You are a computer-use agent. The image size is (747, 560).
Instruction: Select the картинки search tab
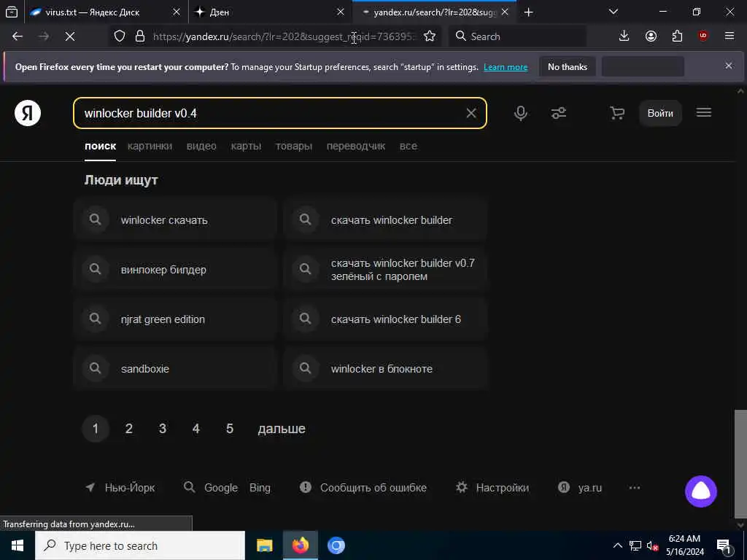pyautogui.click(x=150, y=146)
